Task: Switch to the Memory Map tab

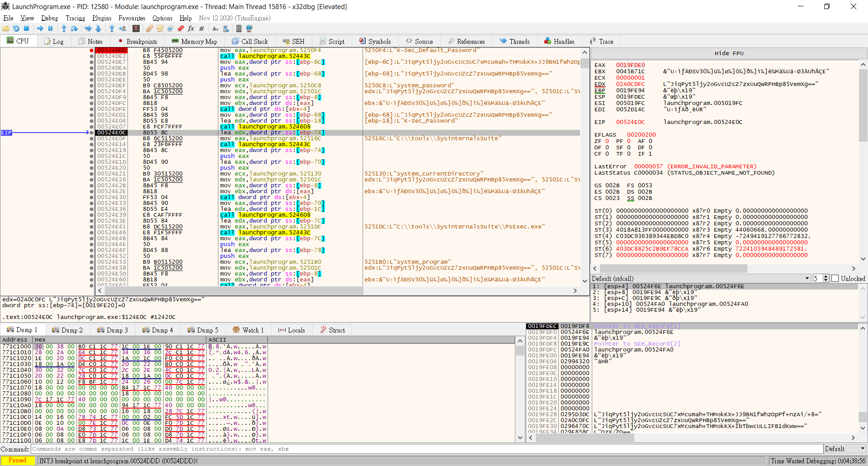Action: (194, 41)
